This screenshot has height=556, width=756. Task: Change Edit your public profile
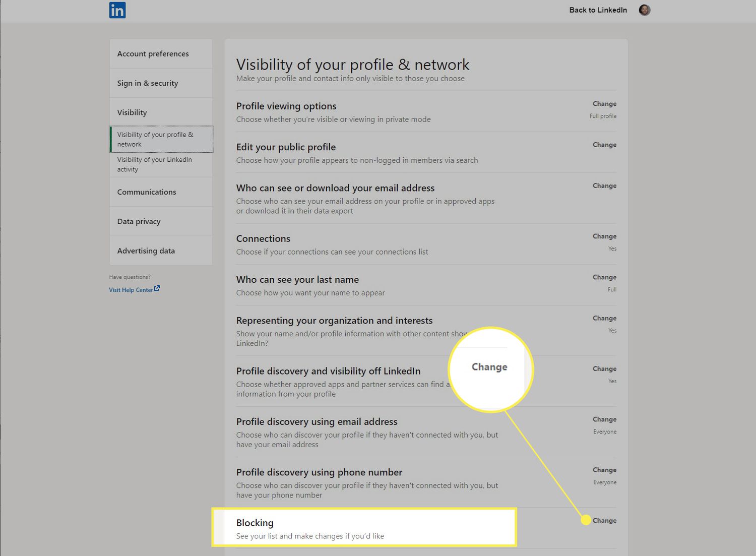pyautogui.click(x=604, y=145)
